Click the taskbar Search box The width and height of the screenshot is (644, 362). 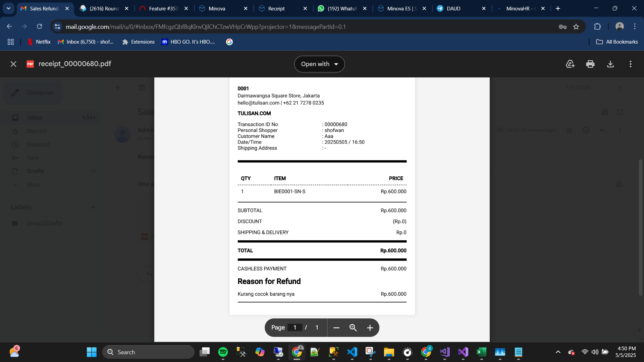pos(148,352)
